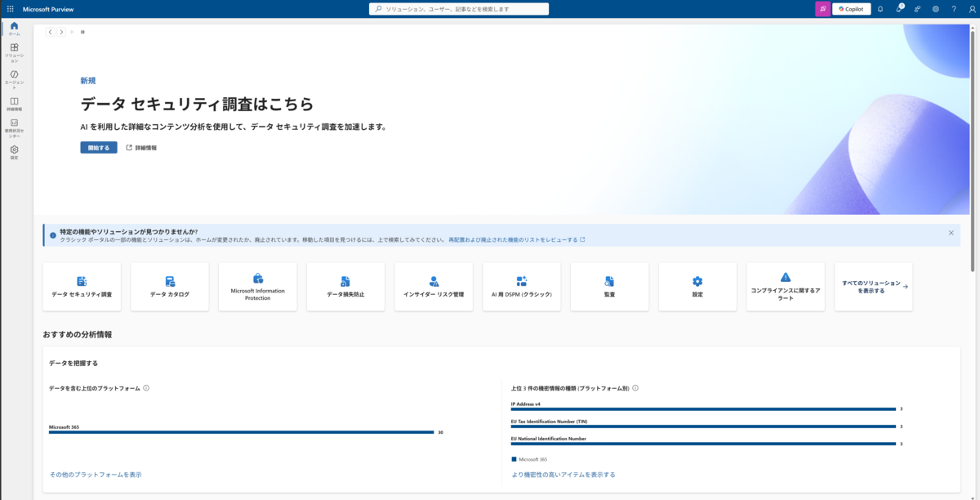This screenshot has height=500, width=980.
Task: Open 設定 in the left sidebar
Action: pos(14,152)
